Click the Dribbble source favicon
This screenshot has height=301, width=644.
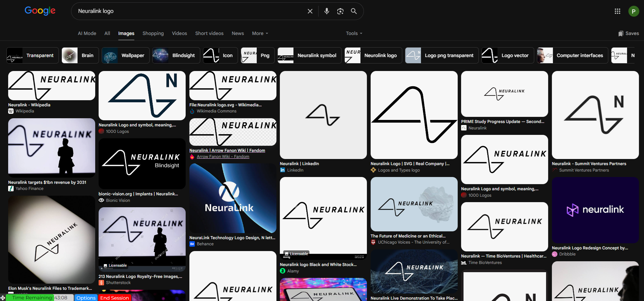click(x=555, y=254)
